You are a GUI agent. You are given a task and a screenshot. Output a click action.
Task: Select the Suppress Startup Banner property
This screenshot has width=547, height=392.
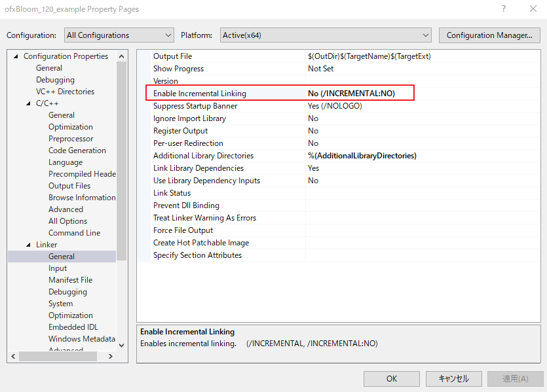click(197, 105)
